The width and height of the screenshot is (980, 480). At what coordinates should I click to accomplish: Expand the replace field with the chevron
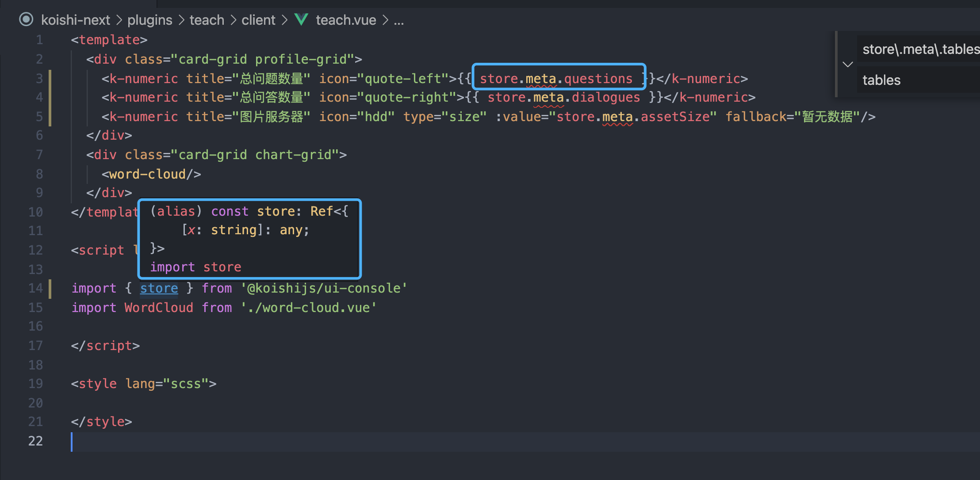coord(847,65)
